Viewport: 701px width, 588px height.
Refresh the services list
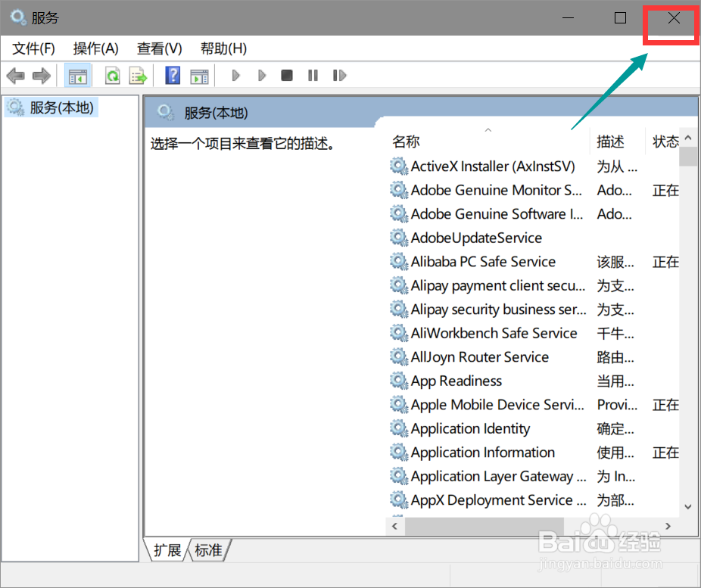pyautogui.click(x=112, y=75)
